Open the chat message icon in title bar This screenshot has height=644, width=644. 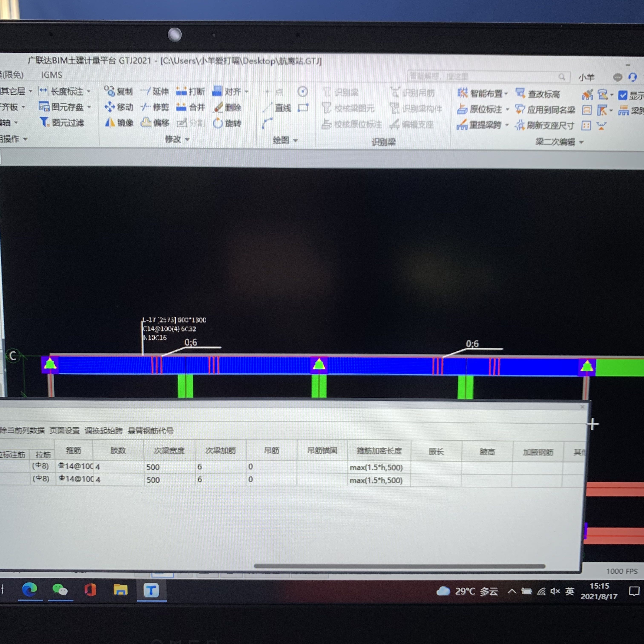pyautogui.click(x=618, y=77)
